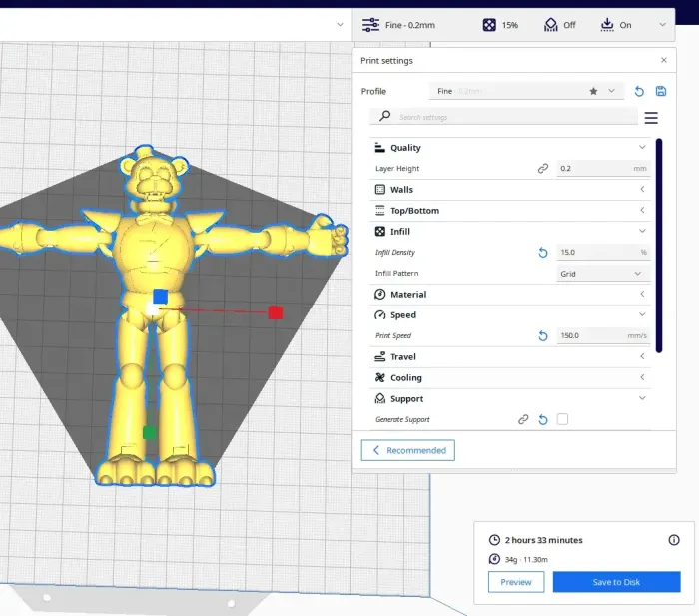The image size is (699, 616).
Task: Open the Infill Pattern dropdown
Action: pyautogui.click(x=602, y=274)
